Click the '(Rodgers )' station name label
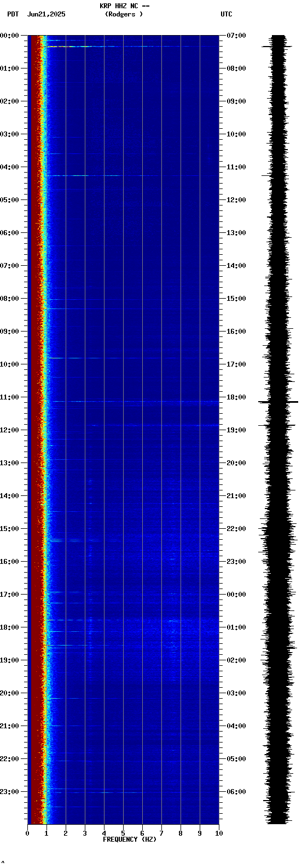The image size is (302, 868). click(124, 14)
